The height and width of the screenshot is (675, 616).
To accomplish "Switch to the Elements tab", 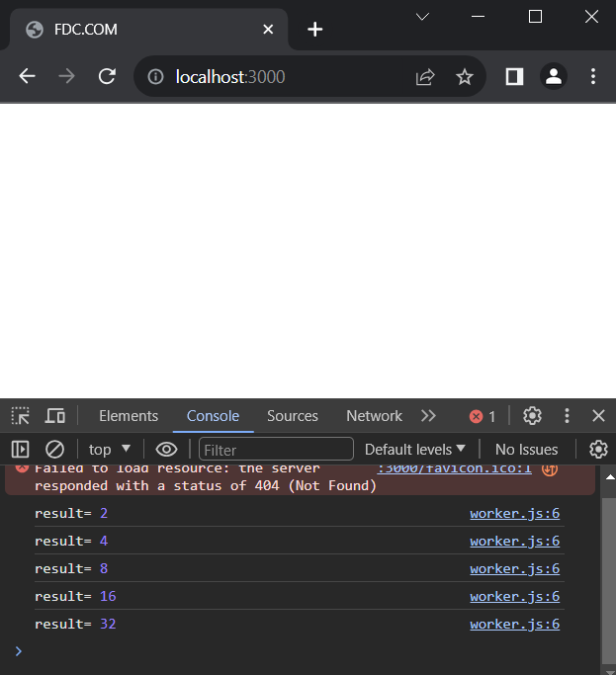I will click(129, 416).
